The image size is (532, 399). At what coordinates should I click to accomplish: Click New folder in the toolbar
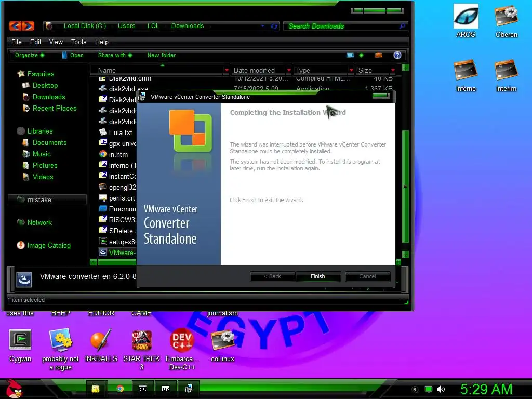[162, 55]
